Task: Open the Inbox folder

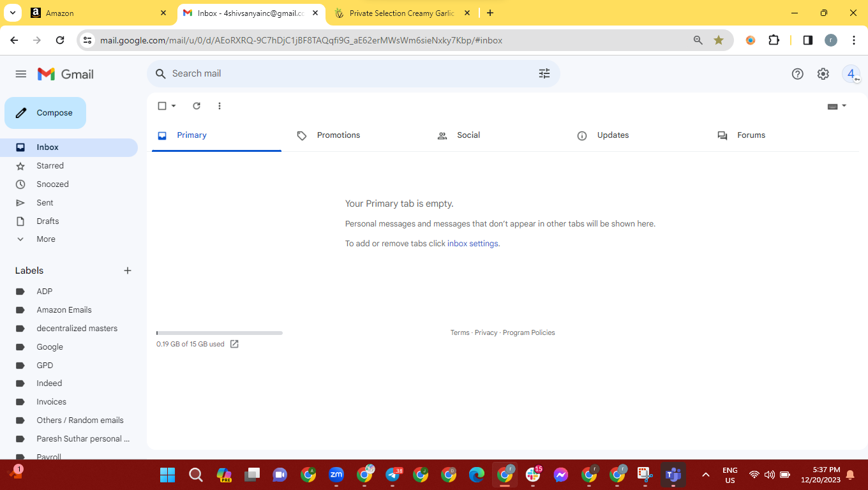Action: click(x=69, y=147)
